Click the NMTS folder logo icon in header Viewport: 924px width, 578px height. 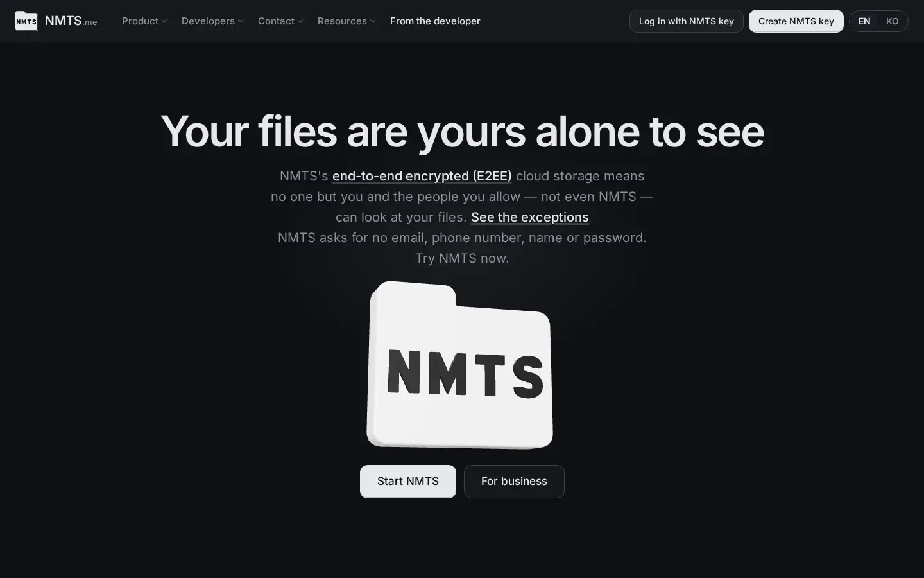[26, 21]
